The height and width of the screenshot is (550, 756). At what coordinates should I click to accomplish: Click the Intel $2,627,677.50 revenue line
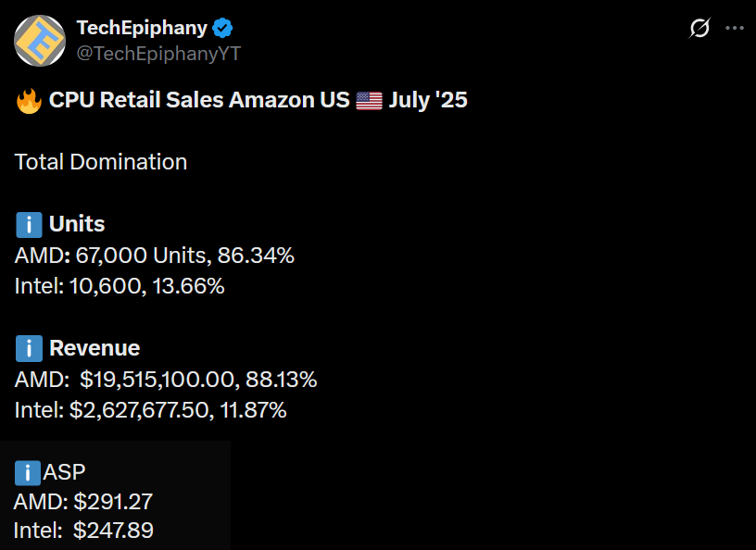coord(150,410)
